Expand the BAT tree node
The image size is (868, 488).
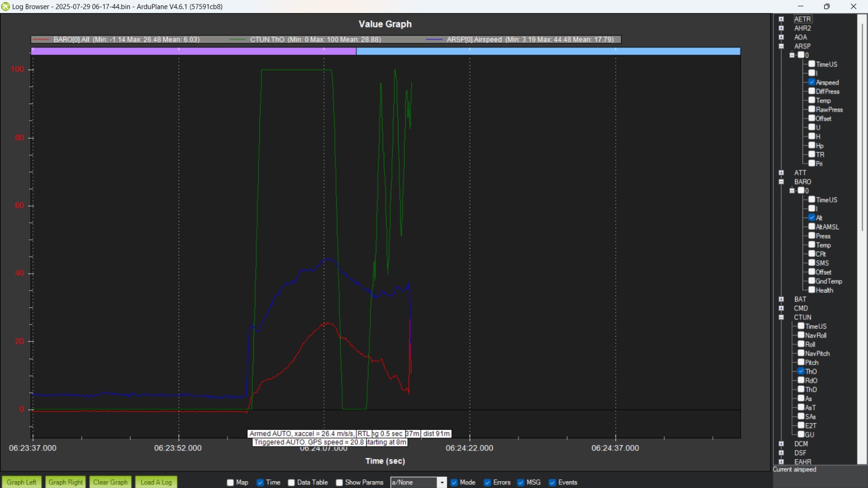(781, 299)
